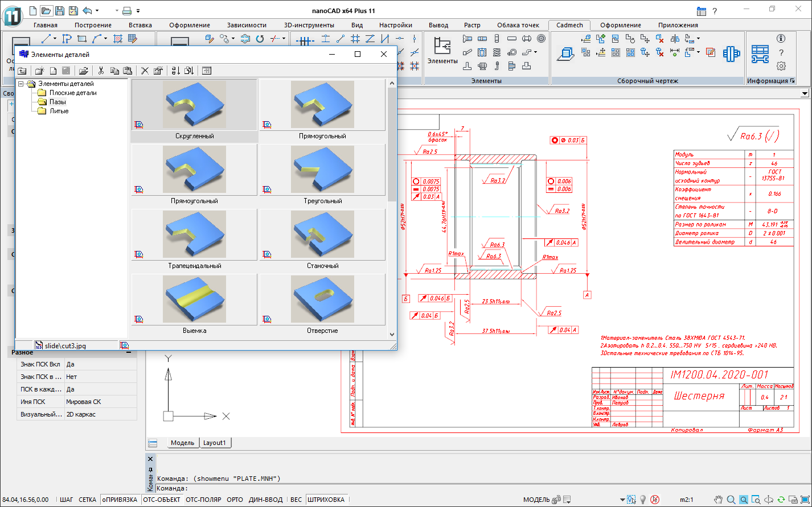Click the open folder icon in library toolbar
The width and height of the screenshot is (812, 507).
[x=83, y=71]
